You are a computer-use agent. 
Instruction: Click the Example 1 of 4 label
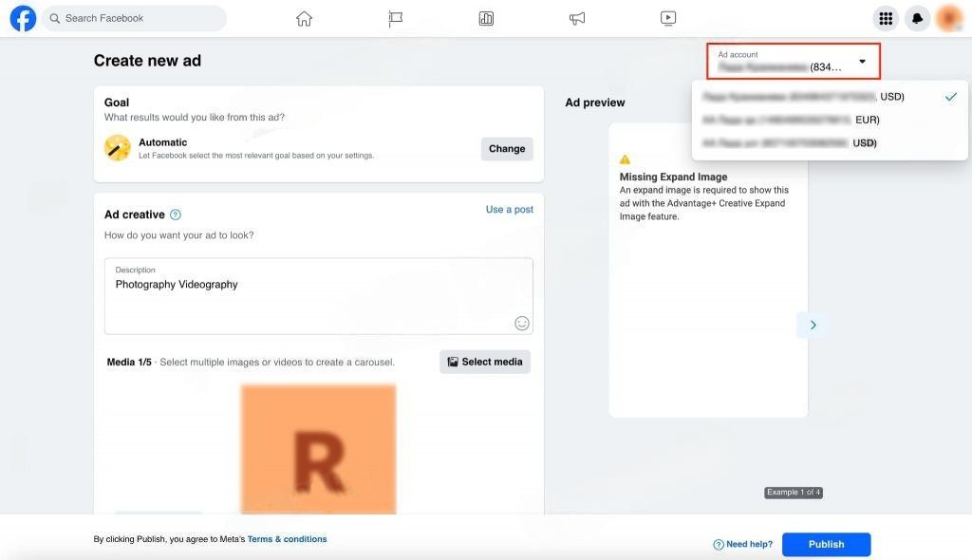click(794, 493)
